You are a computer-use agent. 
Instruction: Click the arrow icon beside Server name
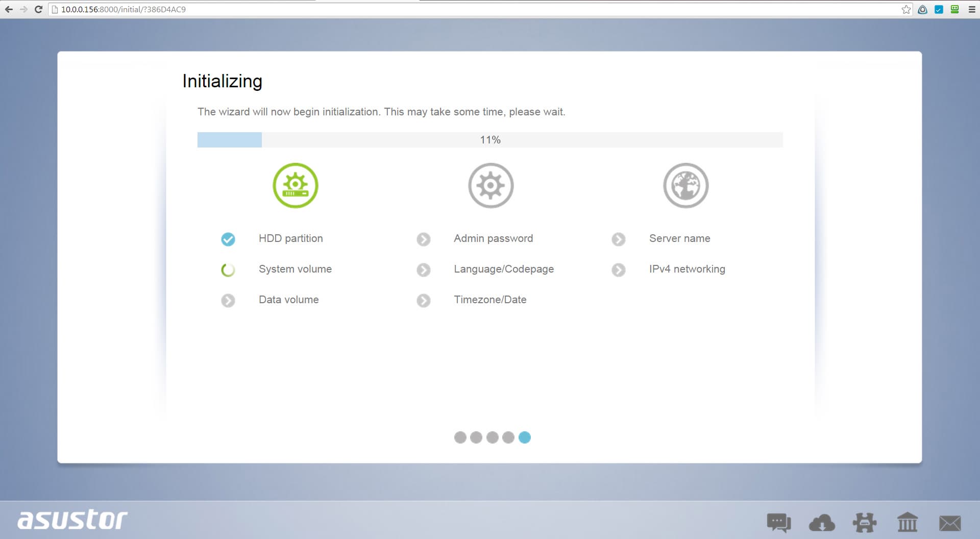(x=619, y=239)
